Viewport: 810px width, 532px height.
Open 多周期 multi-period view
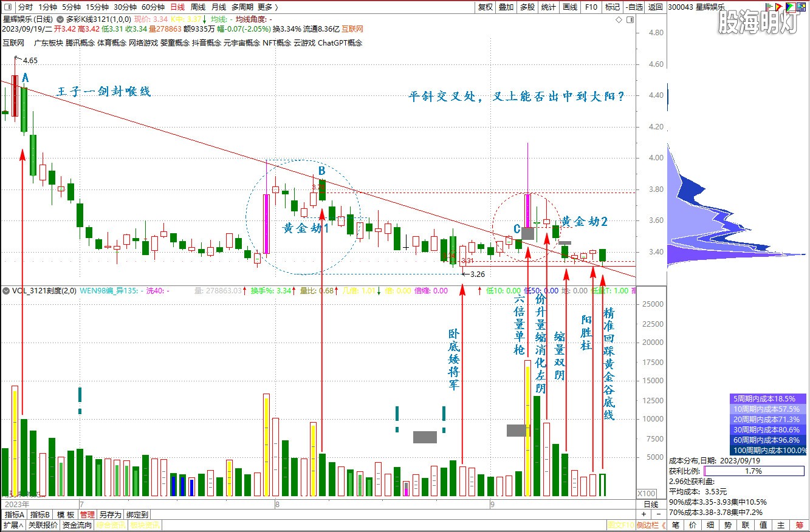(242, 7)
